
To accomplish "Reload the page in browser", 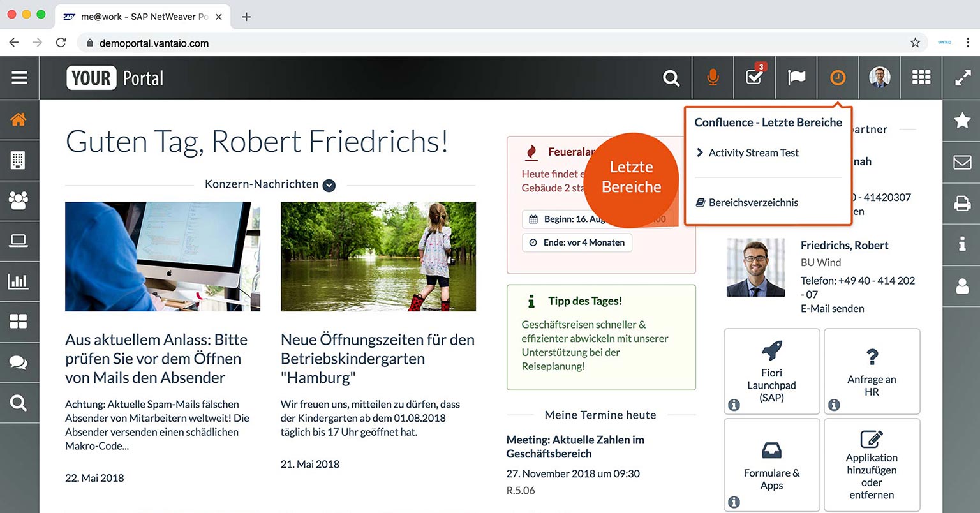I will coord(61,43).
